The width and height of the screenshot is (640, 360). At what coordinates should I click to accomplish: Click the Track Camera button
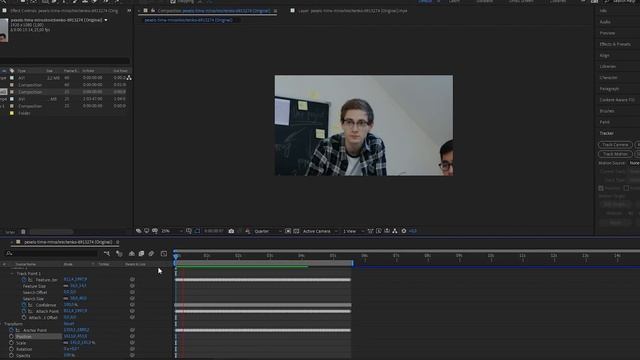(x=615, y=144)
